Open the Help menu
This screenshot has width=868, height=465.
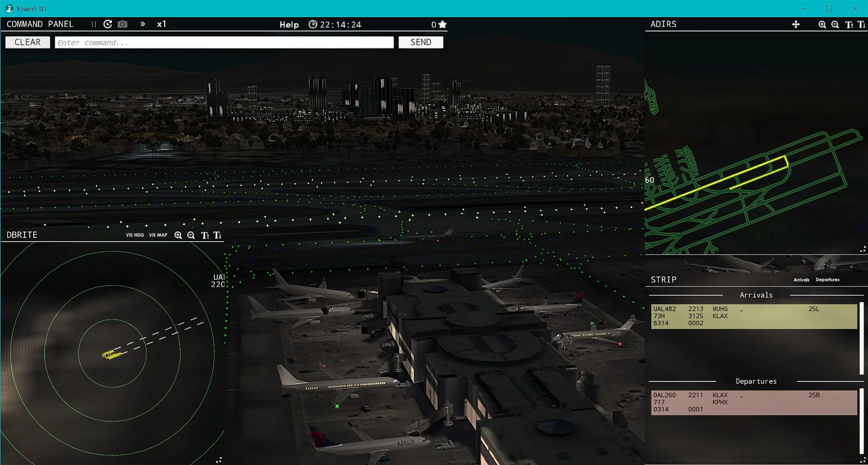pyautogui.click(x=289, y=25)
